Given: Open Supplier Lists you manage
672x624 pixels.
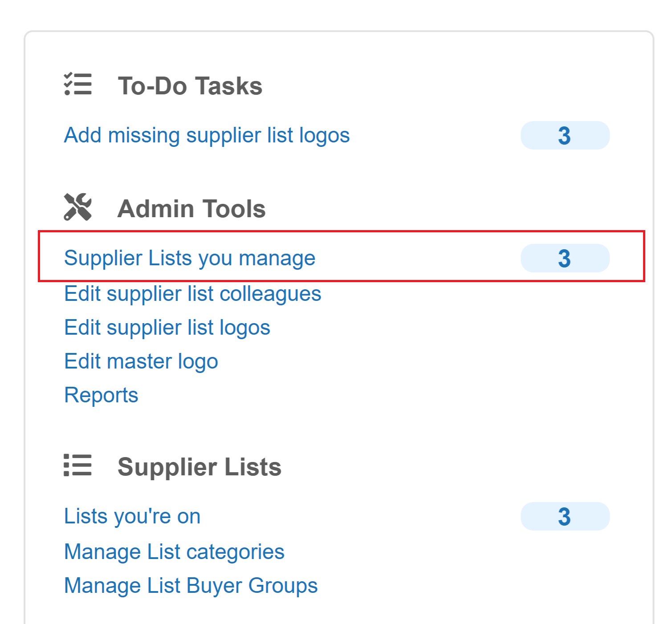Looking at the screenshot, I should (x=190, y=258).
